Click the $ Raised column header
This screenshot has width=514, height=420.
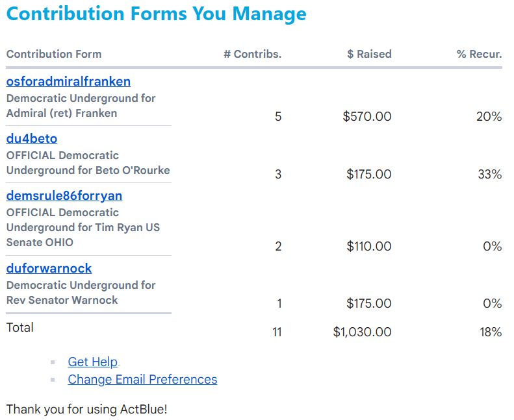[x=369, y=54]
